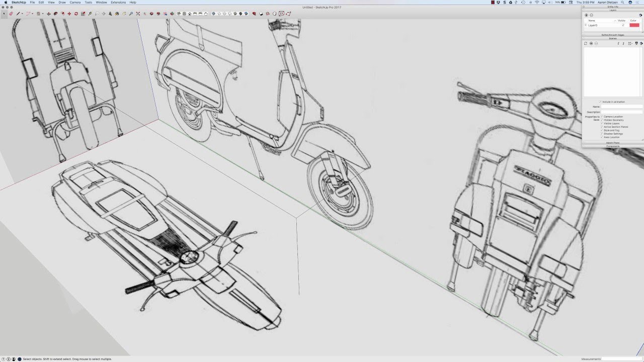Screen dimensions: 644x362
Task: Activate the Select tool in the toolbar
Action: tap(5, 14)
